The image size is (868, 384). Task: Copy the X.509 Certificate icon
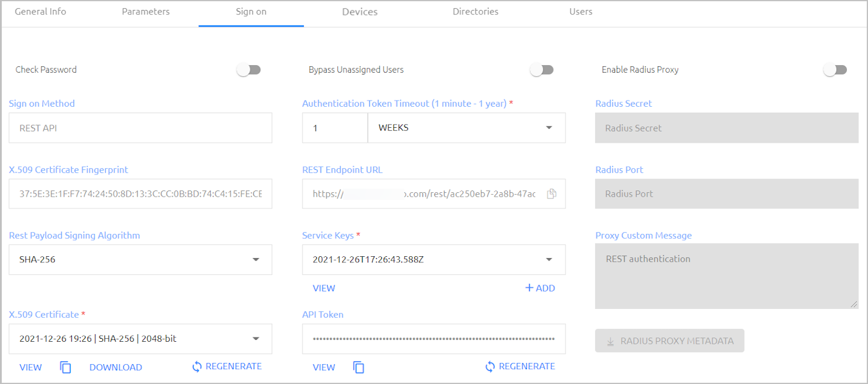click(x=66, y=367)
